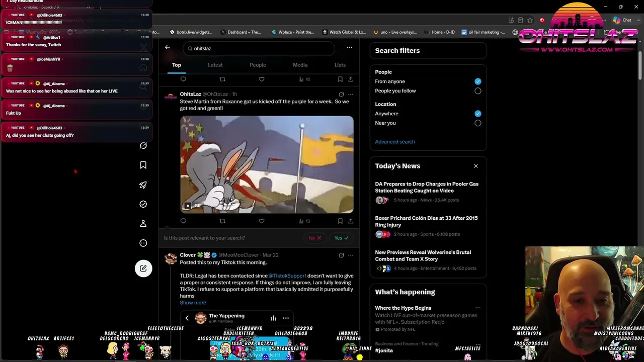
Task: Reply to OhItsLaz's Steve Martin post
Action: click(x=183, y=221)
